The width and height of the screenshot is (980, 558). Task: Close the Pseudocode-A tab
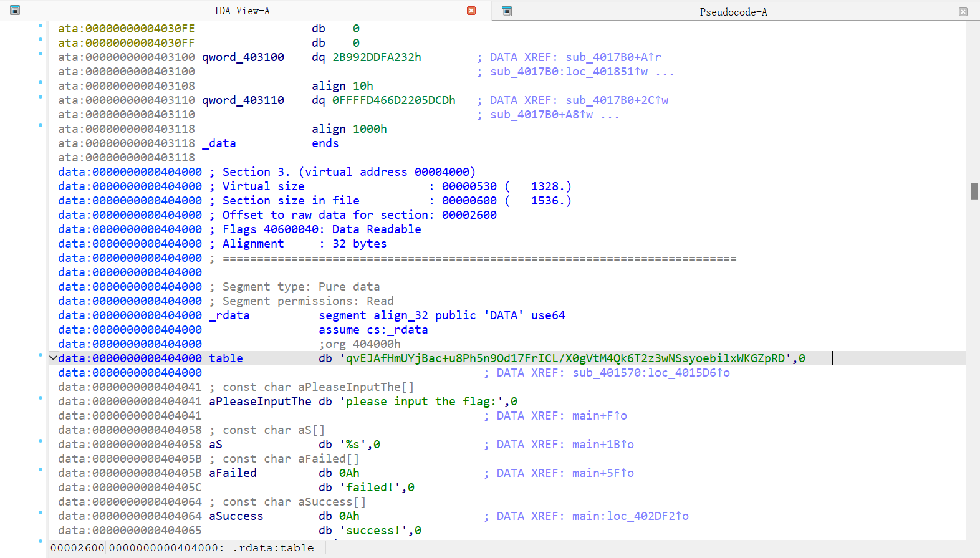click(x=963, y=12)
